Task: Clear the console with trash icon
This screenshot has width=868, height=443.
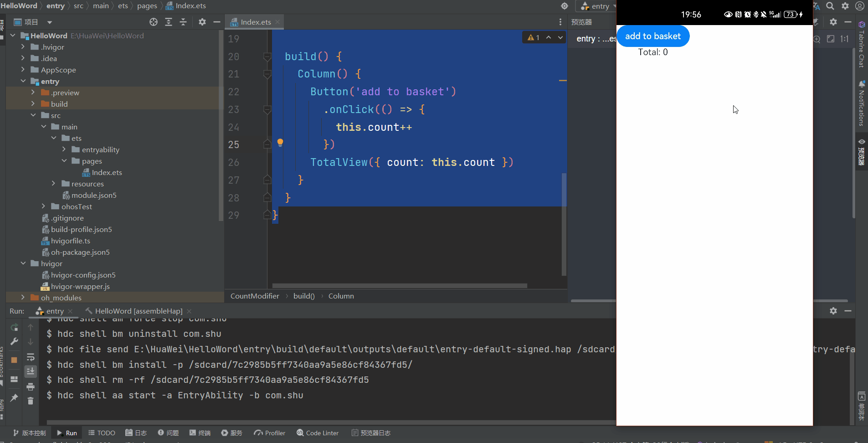Action: [31, 401]
